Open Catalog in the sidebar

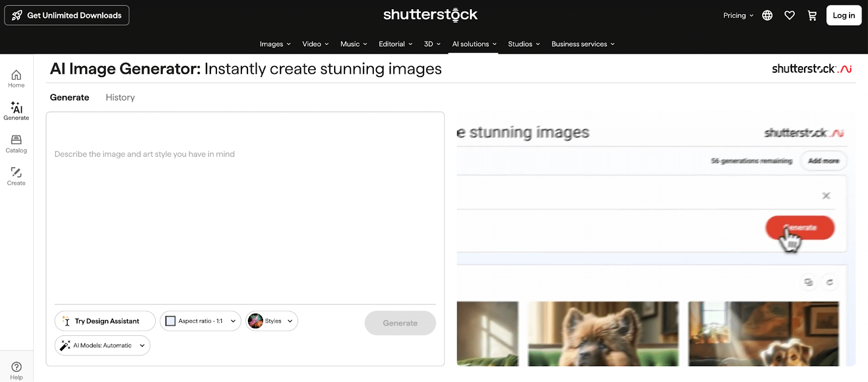click(16, 144)
